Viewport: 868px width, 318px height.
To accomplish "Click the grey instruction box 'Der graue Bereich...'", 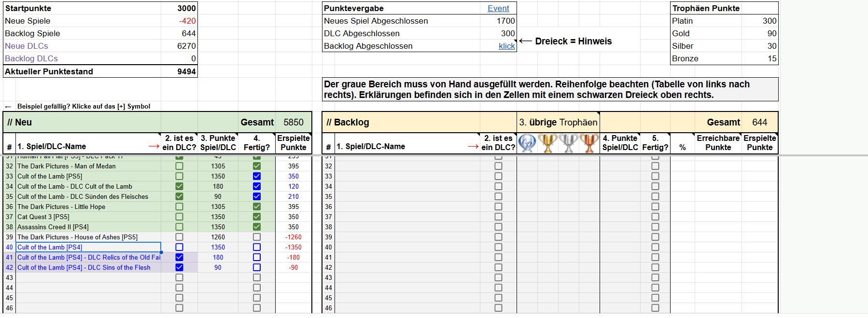I will coord(550,89).
